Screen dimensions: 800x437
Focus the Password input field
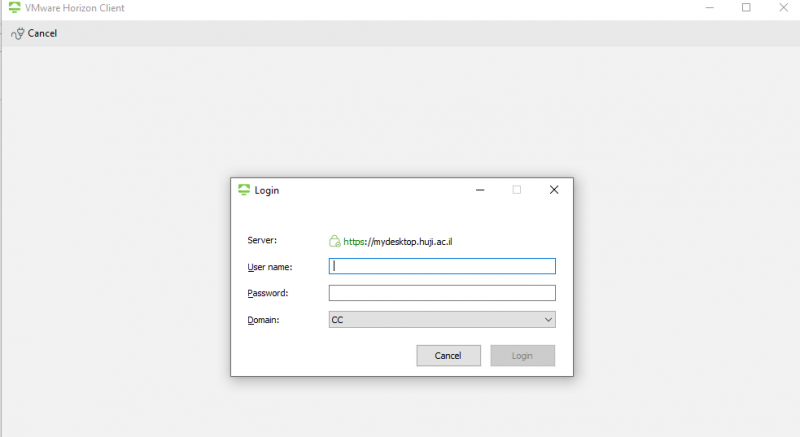[442, 293]
